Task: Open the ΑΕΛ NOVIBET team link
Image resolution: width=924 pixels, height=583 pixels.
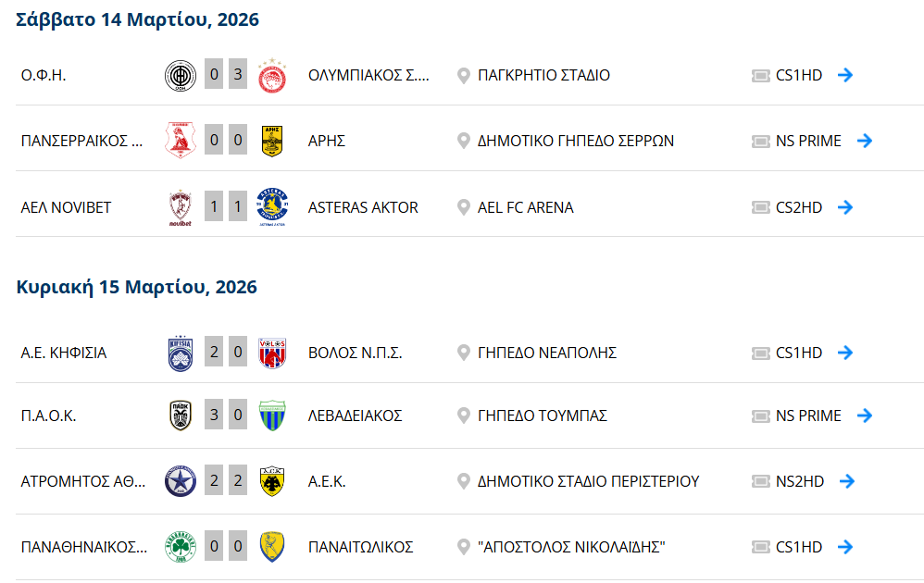Action: pyautogui.click(x=66, y=207)
